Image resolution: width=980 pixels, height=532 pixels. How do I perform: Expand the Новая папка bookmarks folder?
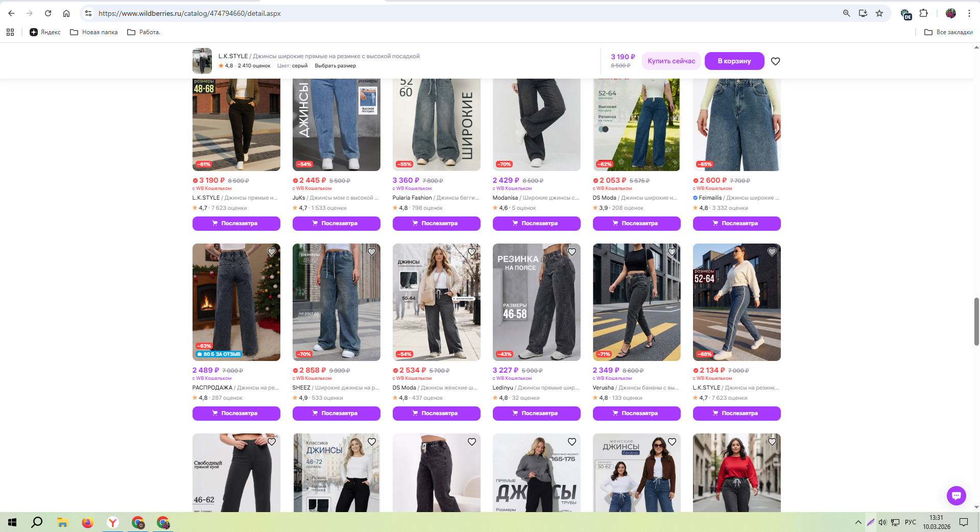pyautogui.click(x=94, y=32)
